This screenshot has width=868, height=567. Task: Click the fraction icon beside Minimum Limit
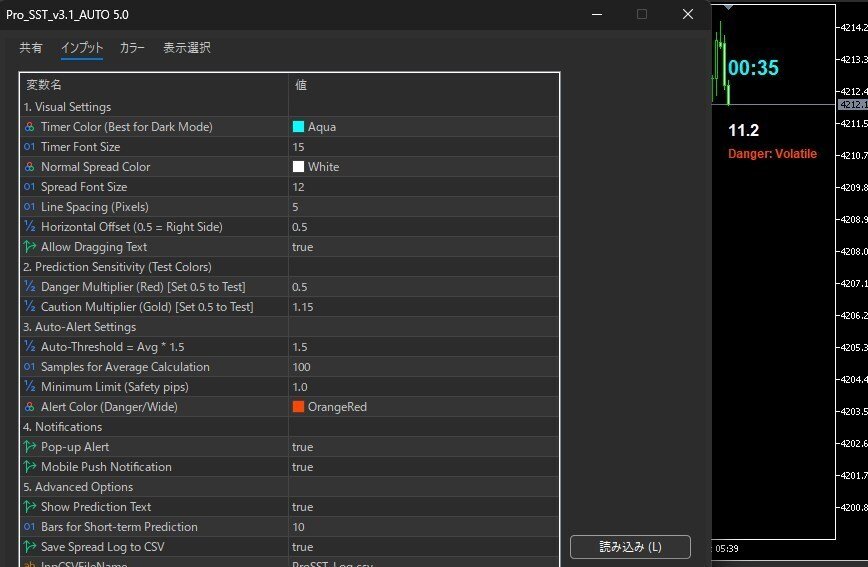(x=29, y=386)
